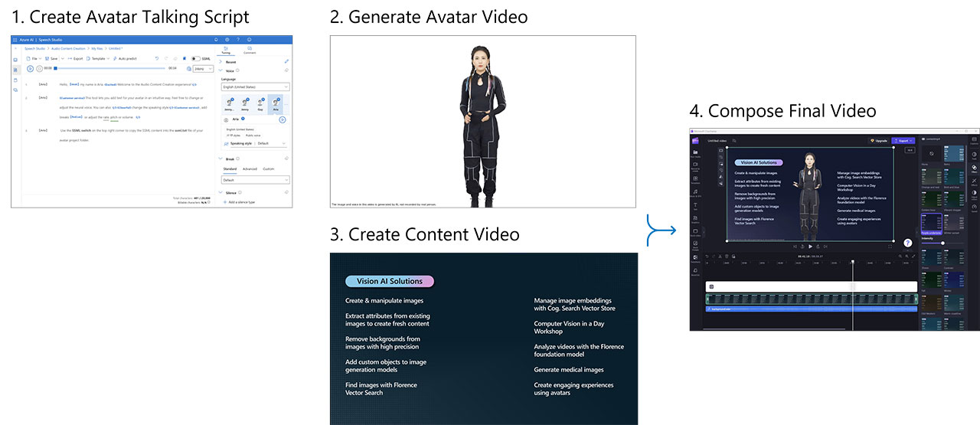Open the Break strength Default dropdown

(x=255, y=180)
